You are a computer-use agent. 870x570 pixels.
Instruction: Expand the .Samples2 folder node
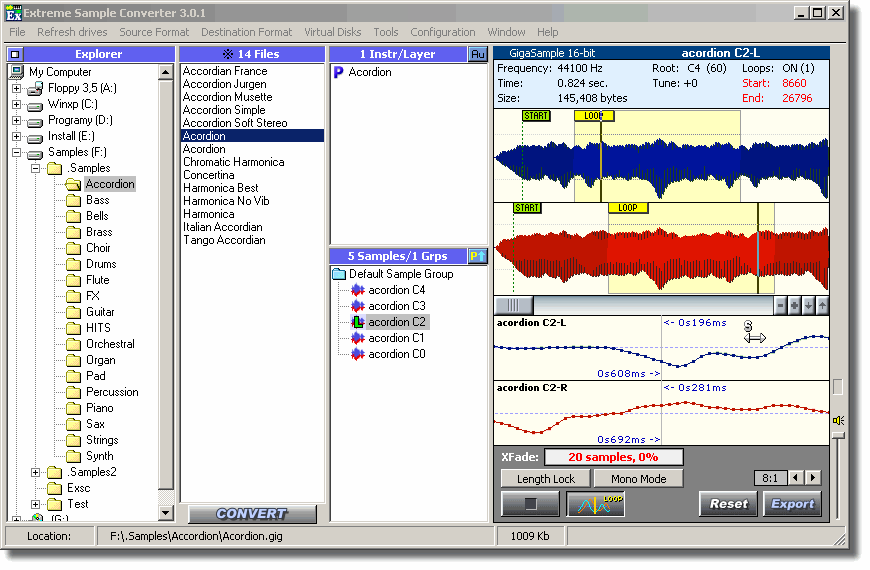(36, 473)
